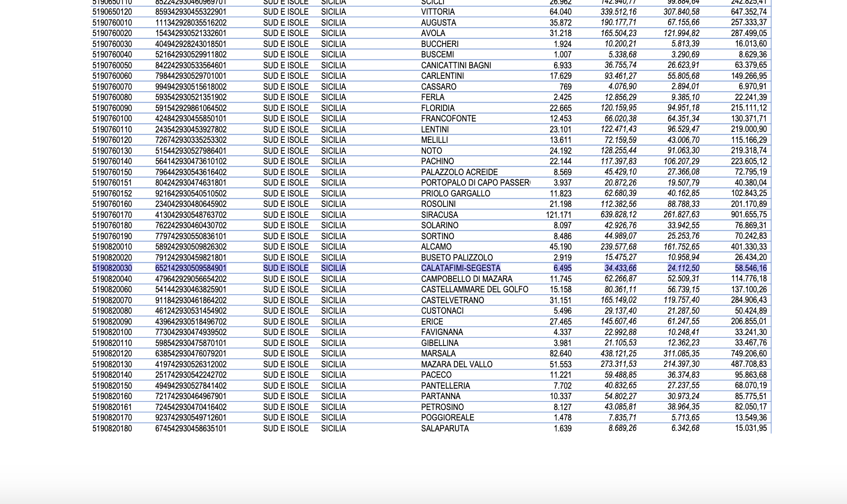Select total value 647.352,74
847x504 pixels.
coord(749,12)
